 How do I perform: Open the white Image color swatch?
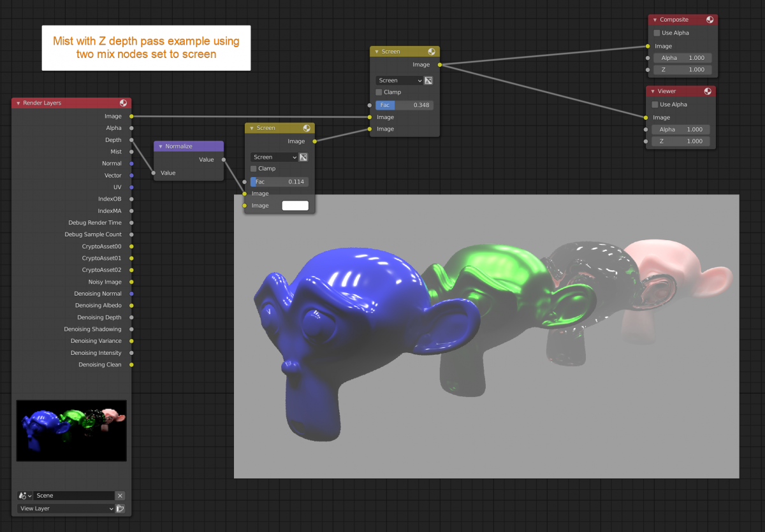[295, 205]
